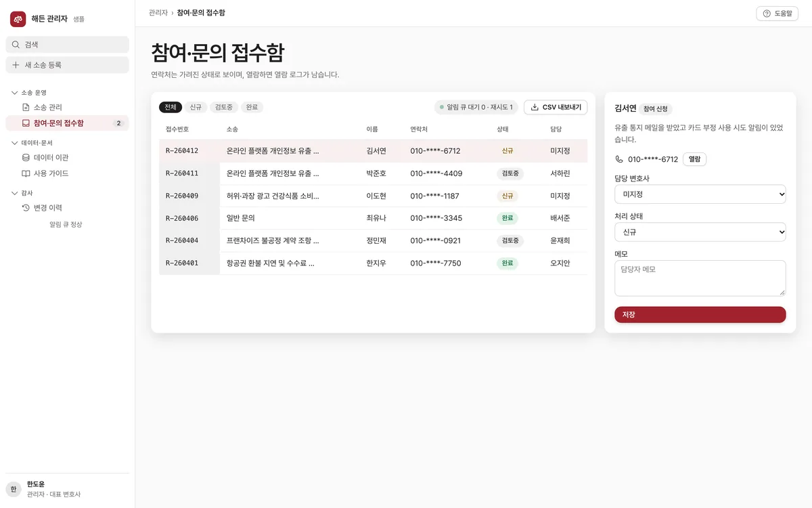Click the book icon beside 사용 가이드
812x508 pixels.
click(26, 173)
